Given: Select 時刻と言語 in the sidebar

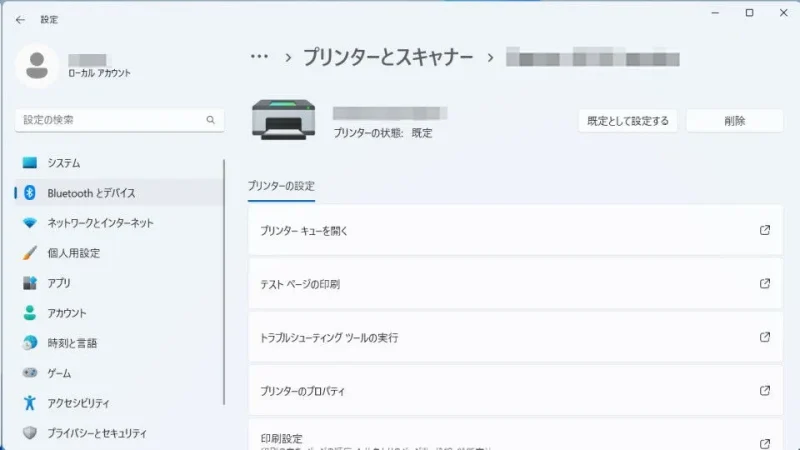Looking at the screenshot, I should [72, 343].
